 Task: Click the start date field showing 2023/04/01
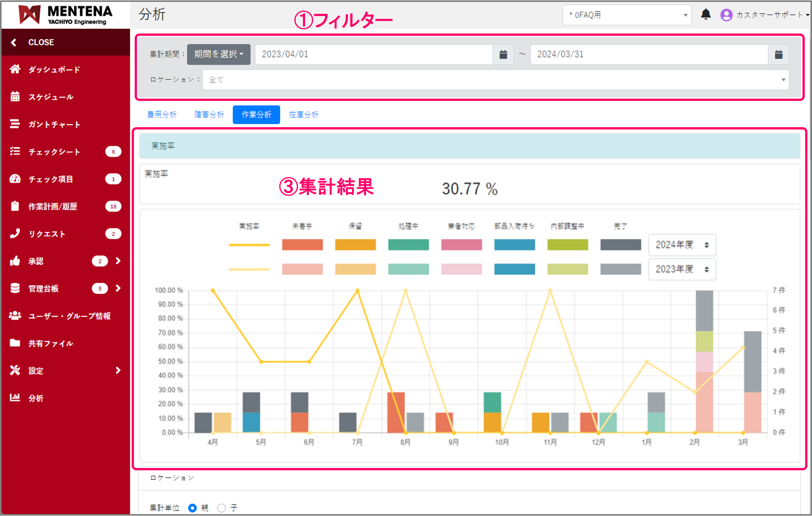point(374,54)
